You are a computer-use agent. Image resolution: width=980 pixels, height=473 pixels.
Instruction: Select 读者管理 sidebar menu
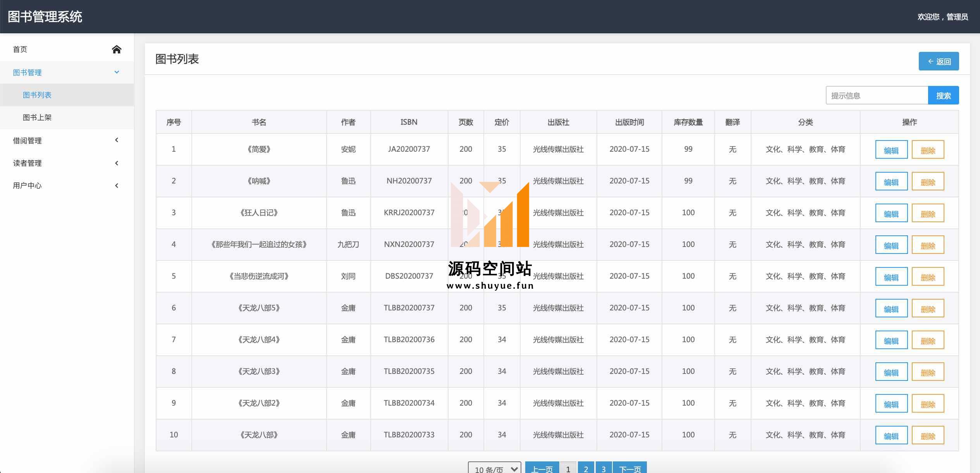(x=67, y=163)
